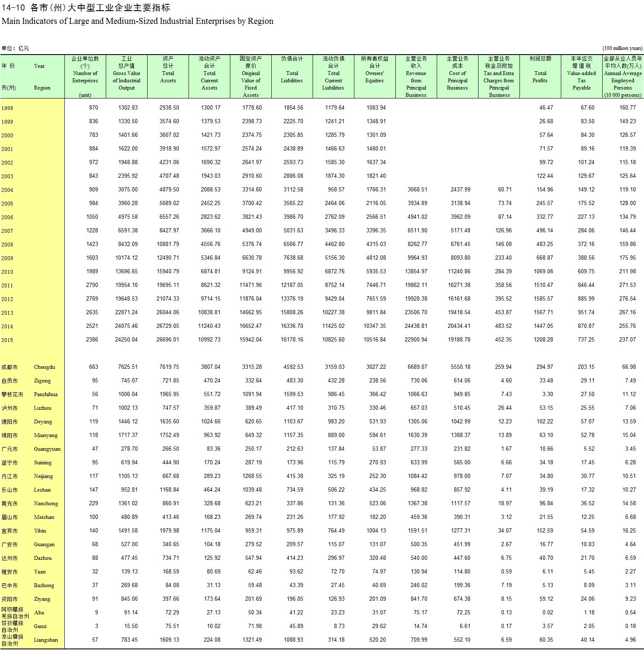This screenshot has width=644, height=663.
Task: Click the 'Ganzi' region label
Action: coord(41,626)
